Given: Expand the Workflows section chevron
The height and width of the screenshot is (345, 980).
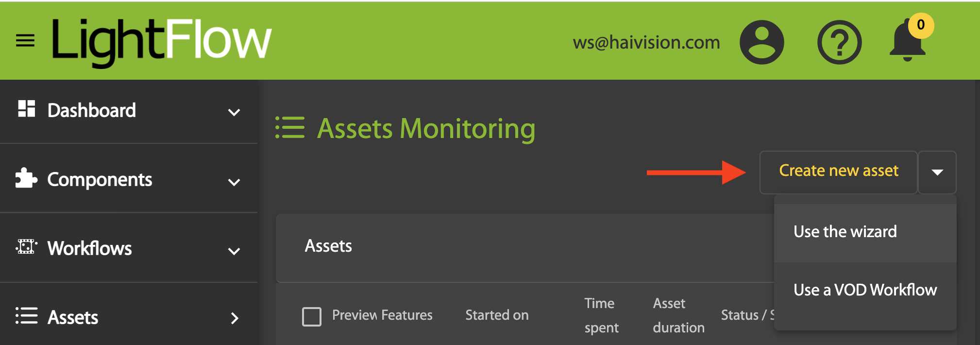Looking at the screenshot, I should [234, 251].
